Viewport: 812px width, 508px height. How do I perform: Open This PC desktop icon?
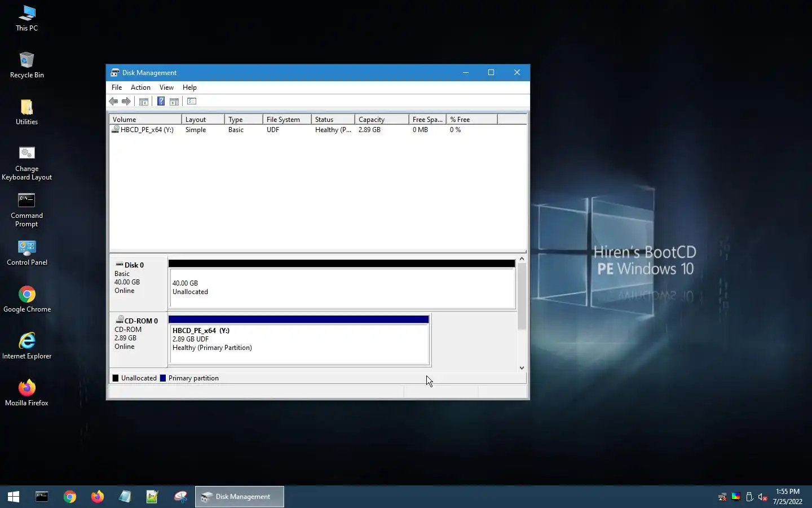click(27, 18)
